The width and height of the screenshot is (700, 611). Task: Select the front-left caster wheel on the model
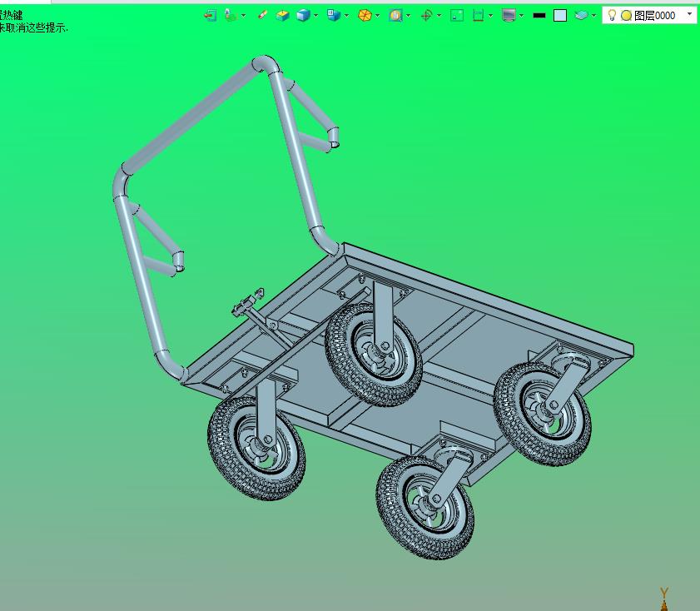(256, 448)
